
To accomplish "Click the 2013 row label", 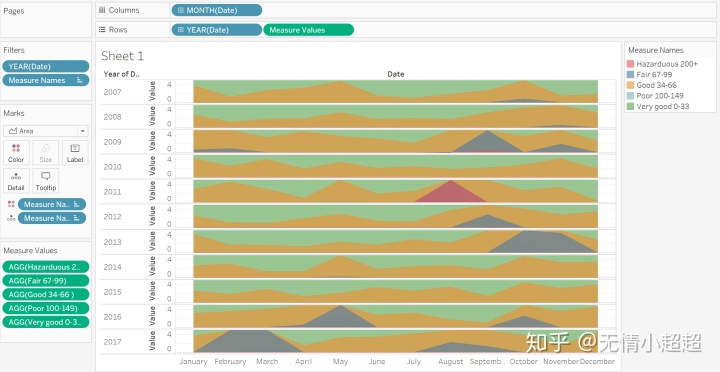I will [112, 242].
